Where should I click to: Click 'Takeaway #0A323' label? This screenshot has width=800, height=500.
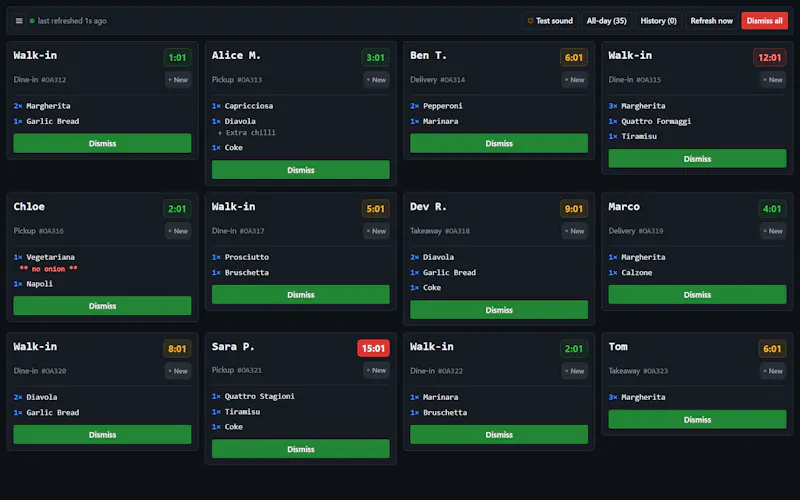click(x=638, y=371)
